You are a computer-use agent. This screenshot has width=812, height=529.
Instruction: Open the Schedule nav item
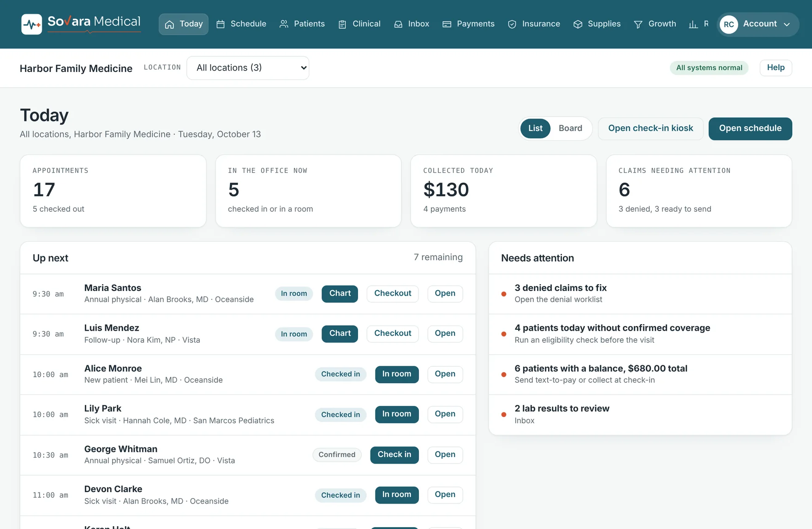click(x=241, y=24)
